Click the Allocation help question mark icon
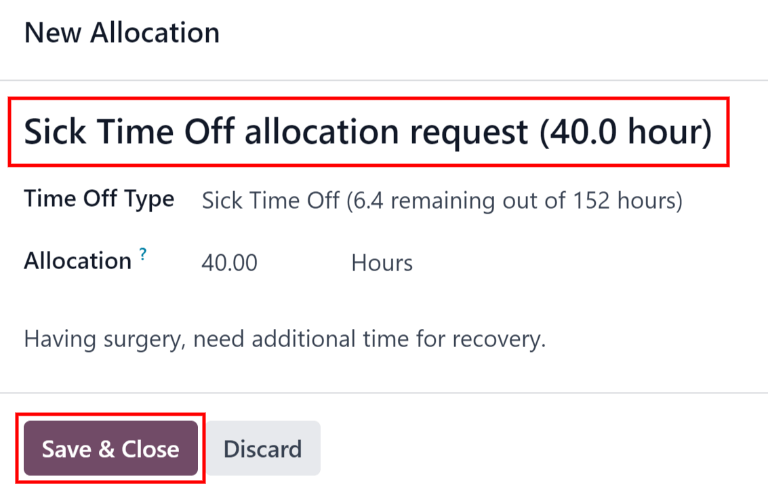Viewport: 768px width, 497px height. pyautogui.click(x=143, y=255)
